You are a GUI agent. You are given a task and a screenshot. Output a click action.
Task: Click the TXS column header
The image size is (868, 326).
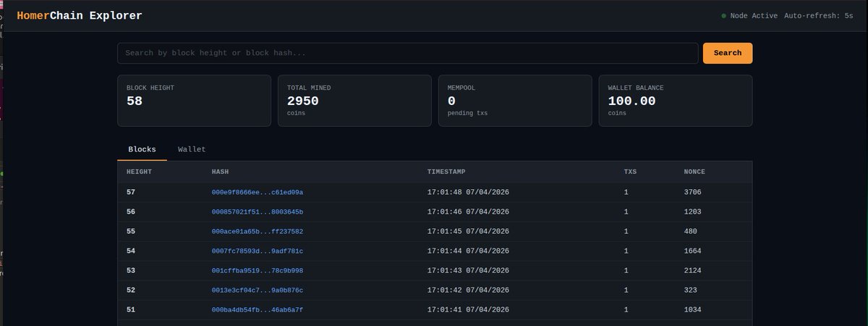631,172
